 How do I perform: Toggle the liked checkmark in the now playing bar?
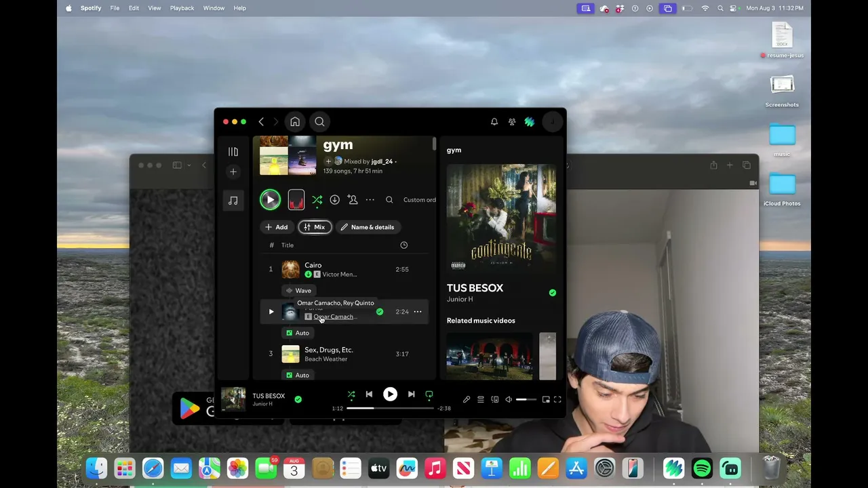[298, 400]
